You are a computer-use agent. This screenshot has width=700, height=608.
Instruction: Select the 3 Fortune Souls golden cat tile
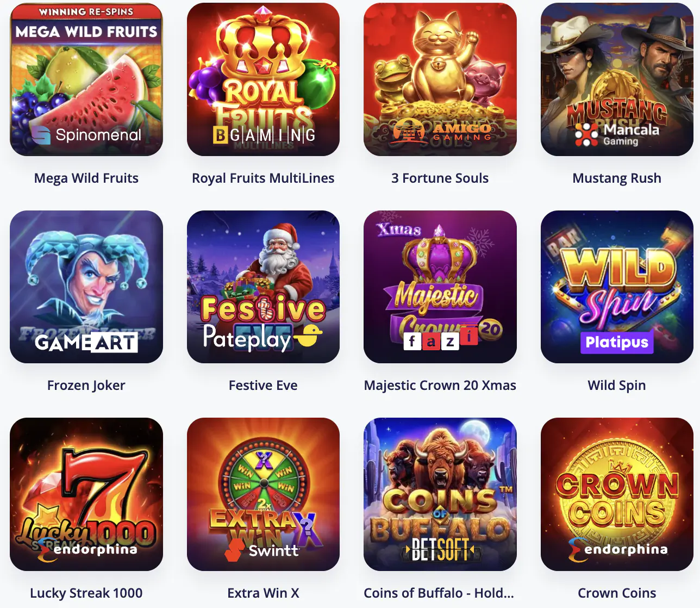coord(440,79)
